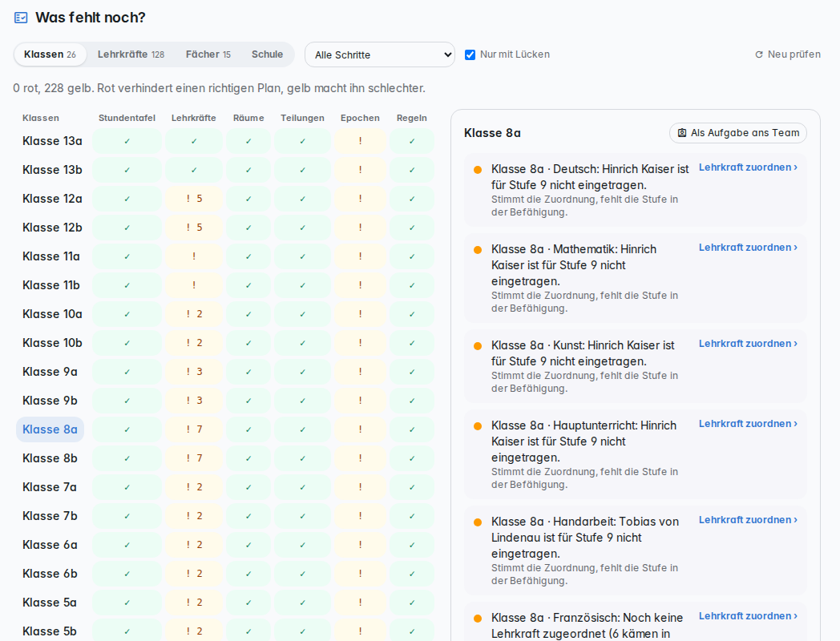Click the orange dot beside Hauptunterricht issue
This screenshot has height=641, width=840.
(478, 426)
